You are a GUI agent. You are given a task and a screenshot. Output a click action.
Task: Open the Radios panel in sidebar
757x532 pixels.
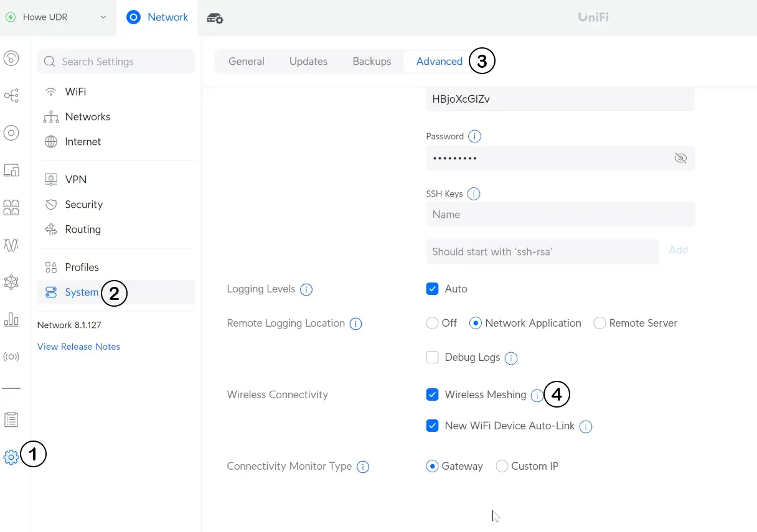coord(11,357)
